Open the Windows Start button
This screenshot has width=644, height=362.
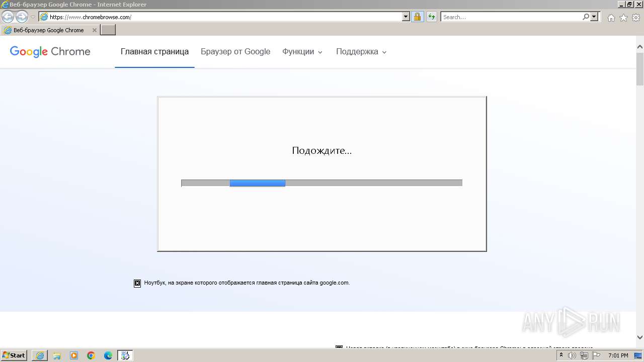(14, 355)
